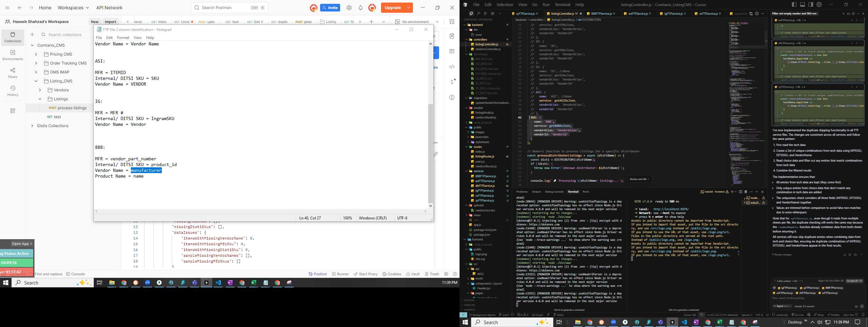Open Notepad Edit menu

(x=109, y=37)
